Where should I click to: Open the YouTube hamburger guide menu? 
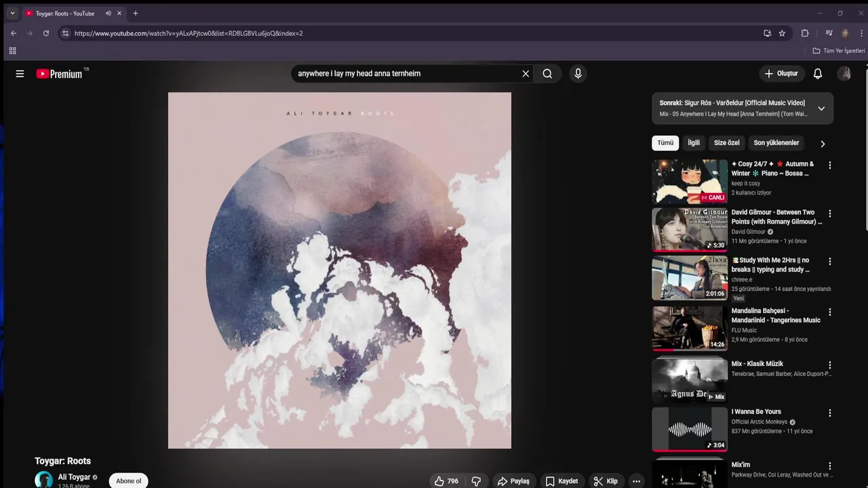pos(20,74)
